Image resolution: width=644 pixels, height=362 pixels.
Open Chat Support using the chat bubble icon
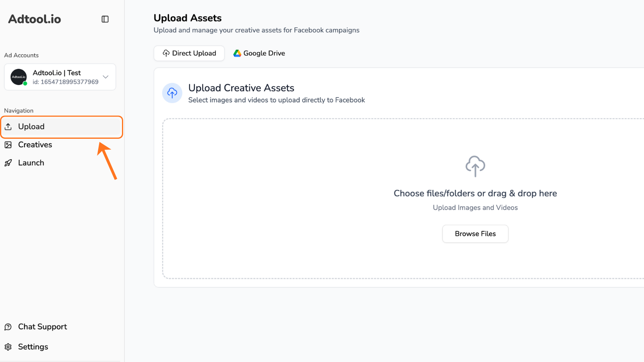(x=8, y=326)
